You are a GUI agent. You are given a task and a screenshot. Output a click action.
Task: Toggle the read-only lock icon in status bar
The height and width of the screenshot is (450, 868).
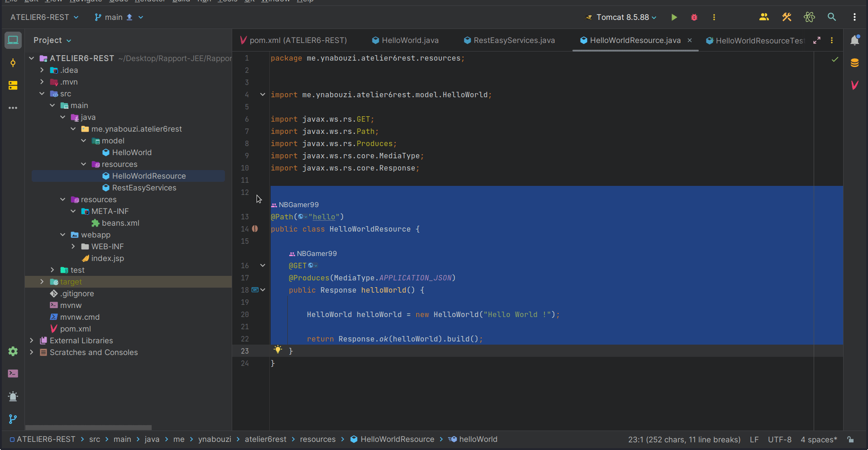point(851,440)
